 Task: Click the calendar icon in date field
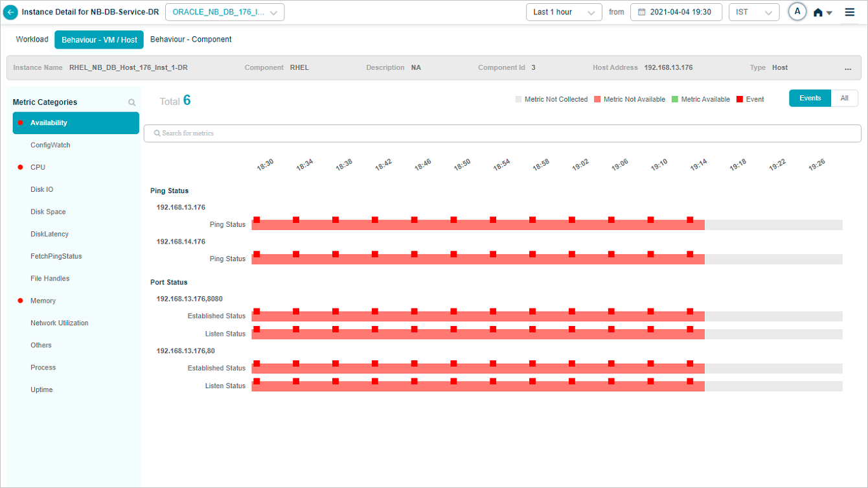[x=641, y=12]
